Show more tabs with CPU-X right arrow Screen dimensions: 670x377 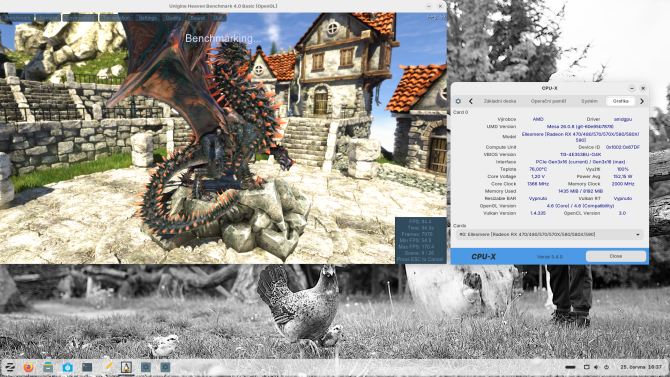coord(642,101)
